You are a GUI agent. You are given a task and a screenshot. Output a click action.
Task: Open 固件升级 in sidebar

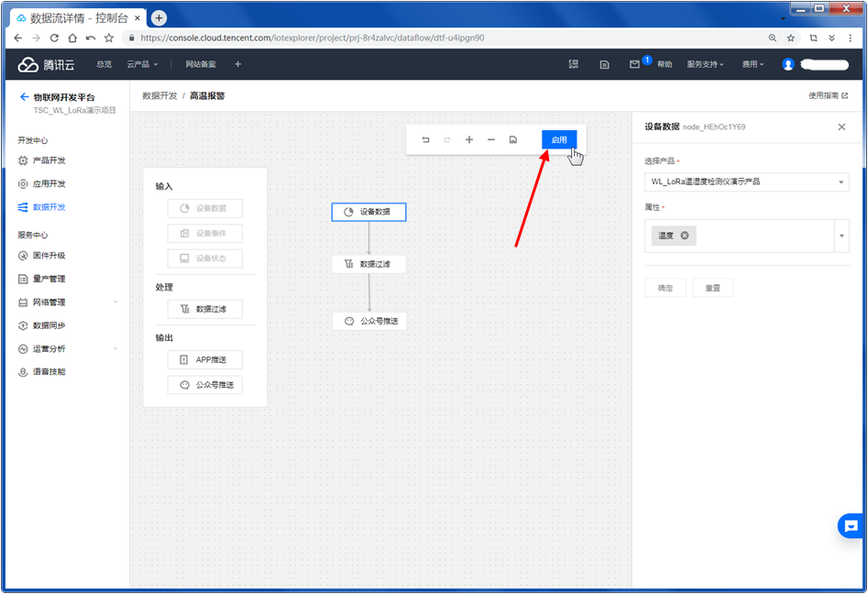point(42,255)
